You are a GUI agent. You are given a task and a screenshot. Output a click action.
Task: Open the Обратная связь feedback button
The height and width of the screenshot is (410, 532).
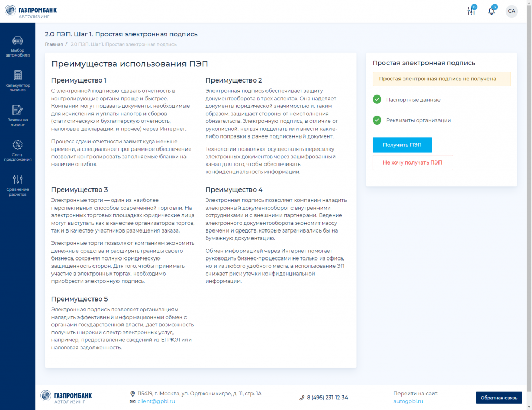point(499,398)
